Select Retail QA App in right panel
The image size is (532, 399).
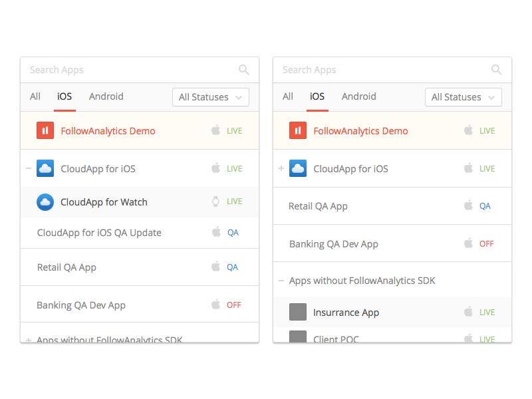(x=392, y=206)
